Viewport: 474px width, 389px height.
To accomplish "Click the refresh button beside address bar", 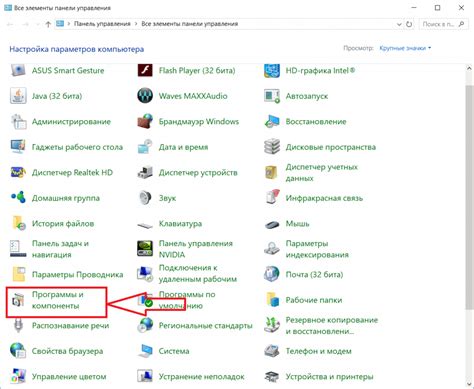I will (409, 24).
